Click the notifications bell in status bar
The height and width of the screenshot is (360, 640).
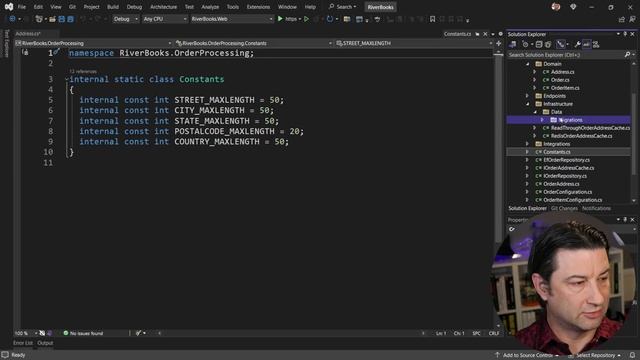coord(632,355)
